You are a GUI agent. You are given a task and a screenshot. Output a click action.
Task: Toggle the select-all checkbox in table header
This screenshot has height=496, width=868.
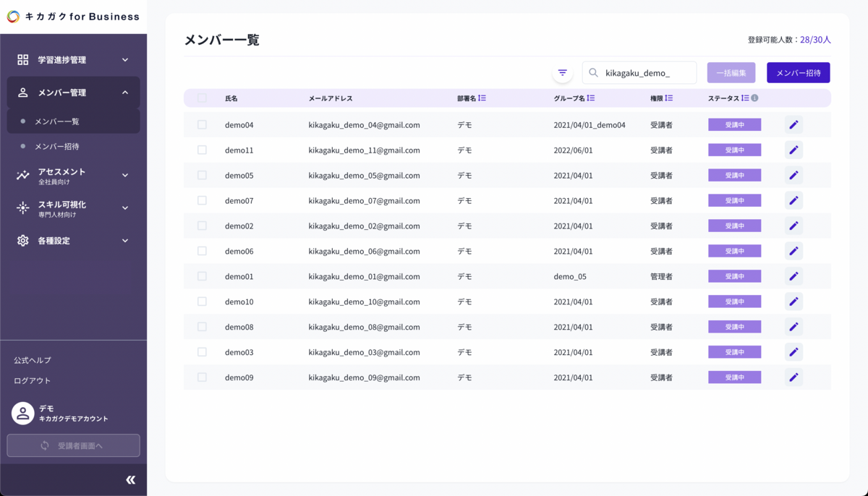point(202,98)
